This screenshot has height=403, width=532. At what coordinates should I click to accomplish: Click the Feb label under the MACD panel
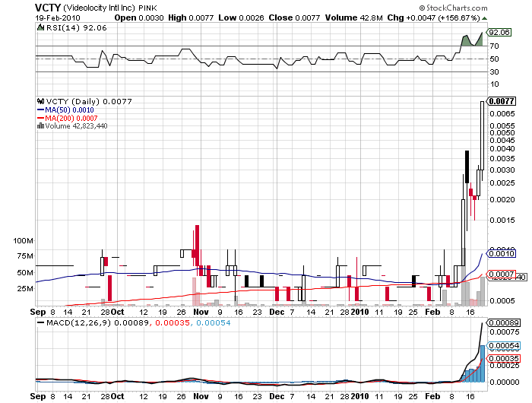[433, 396]
